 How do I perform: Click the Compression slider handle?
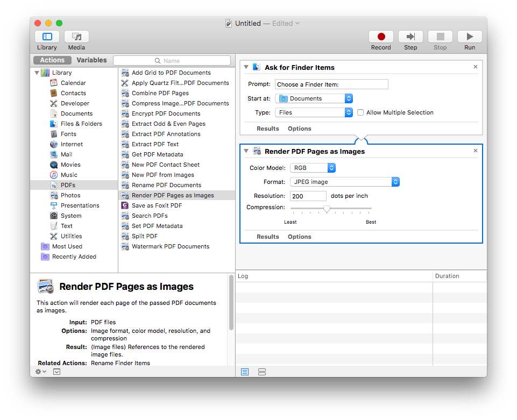coord(327,209)
